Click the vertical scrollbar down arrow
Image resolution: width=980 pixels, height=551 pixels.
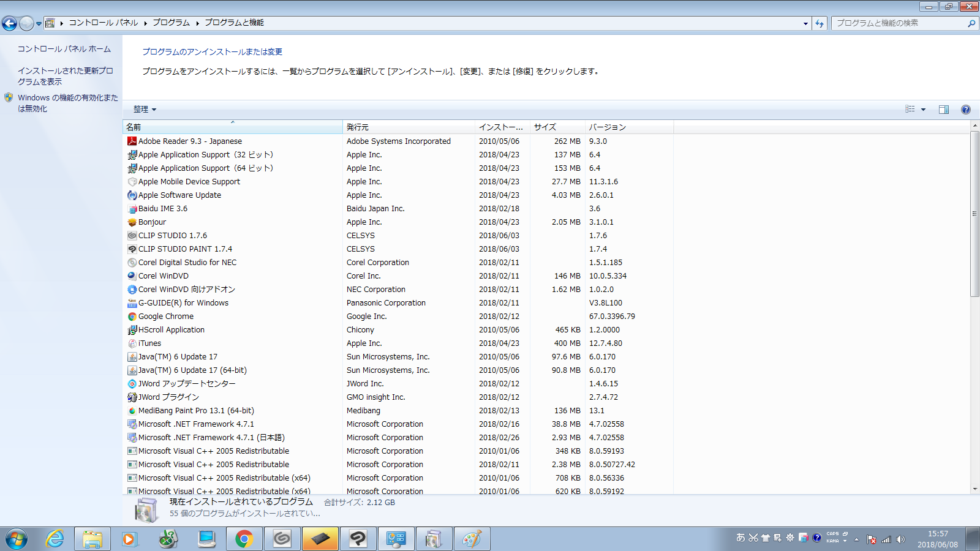point(974,489)
